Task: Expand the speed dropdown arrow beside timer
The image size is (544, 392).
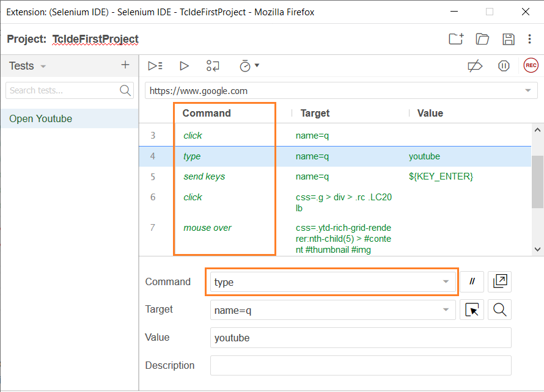Action: (257, 65)
